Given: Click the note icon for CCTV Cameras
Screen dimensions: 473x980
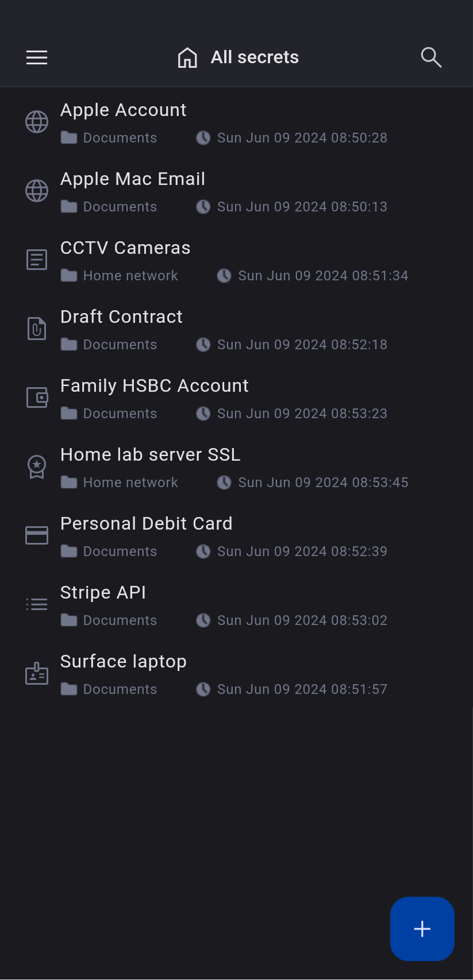Looking at the screenshot, I should 37,260.
